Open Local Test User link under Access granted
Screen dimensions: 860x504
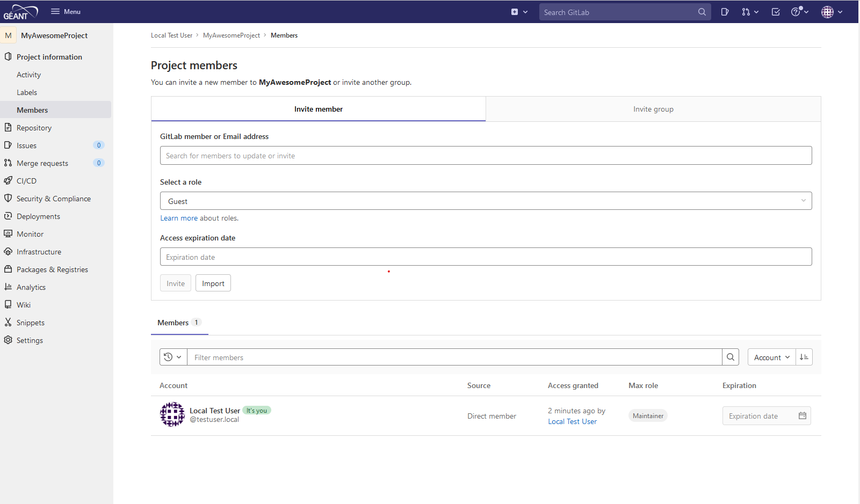(572, 421)
